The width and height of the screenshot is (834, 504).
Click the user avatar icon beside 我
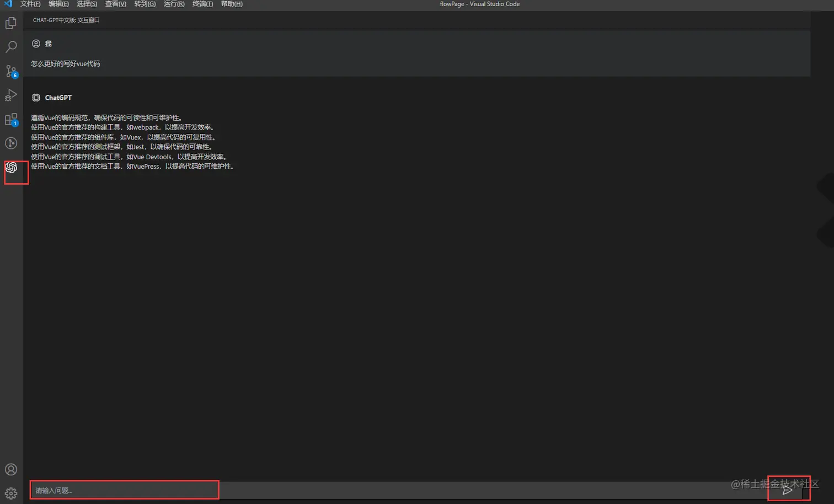[x=36, y=44]
